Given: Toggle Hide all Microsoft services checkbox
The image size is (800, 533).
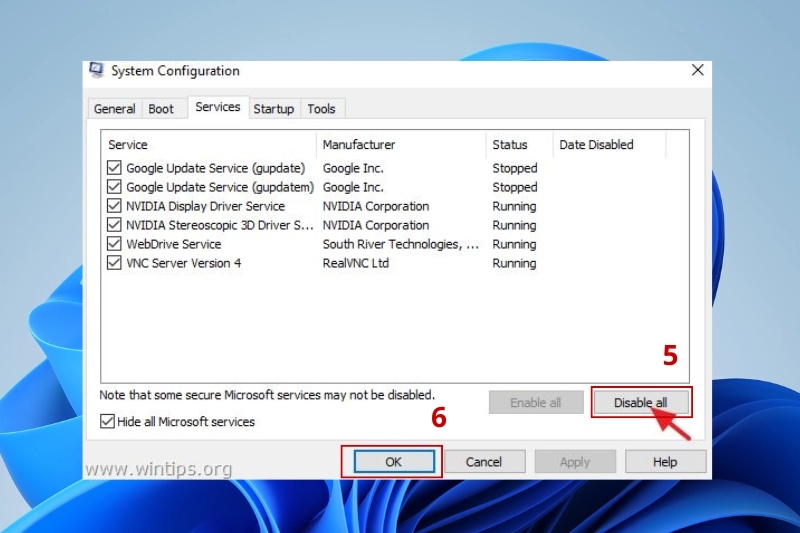Looking at the screenshot, I should point(107,421).
